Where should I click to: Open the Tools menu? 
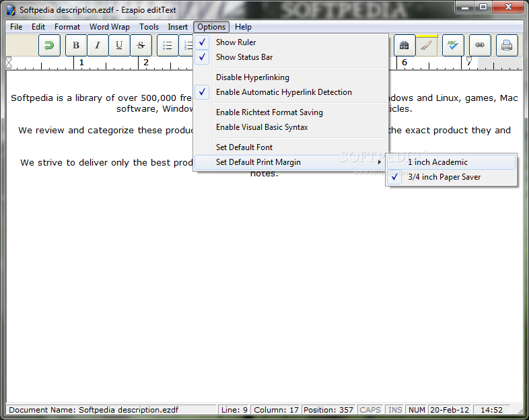point(149,27)
